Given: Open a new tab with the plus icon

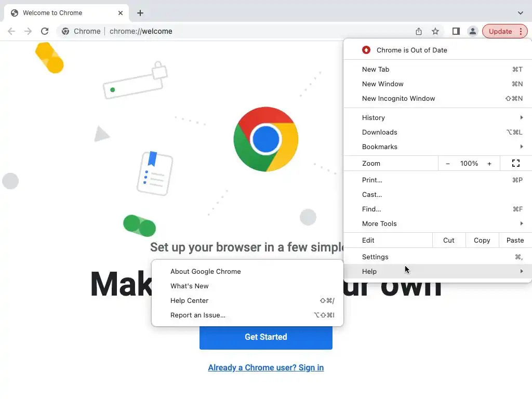Looking at the screenshot, I should (140, 13).
